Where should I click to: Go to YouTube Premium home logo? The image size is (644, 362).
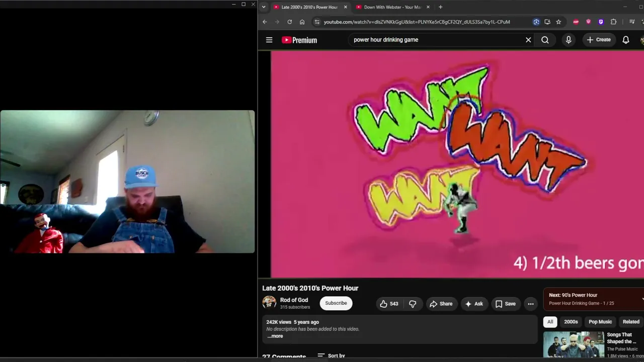click(299, 40)
